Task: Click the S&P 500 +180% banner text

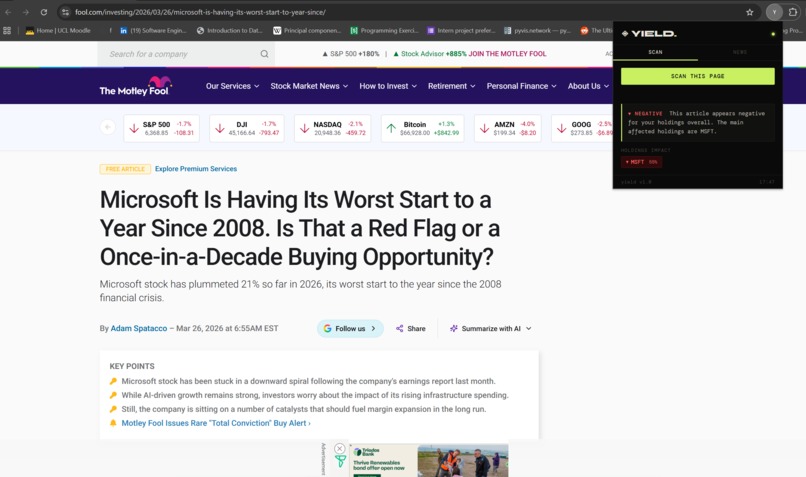Action: [351, 53]
